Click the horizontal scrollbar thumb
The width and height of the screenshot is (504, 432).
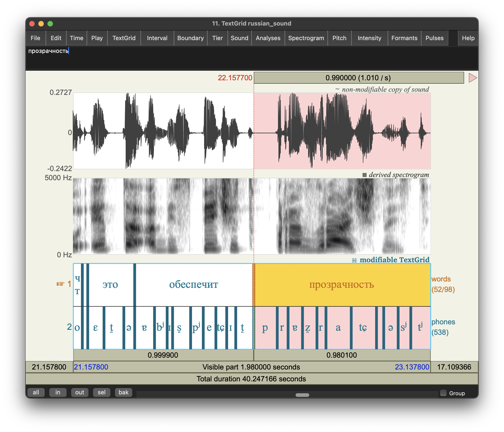click(x=302, y=395)
